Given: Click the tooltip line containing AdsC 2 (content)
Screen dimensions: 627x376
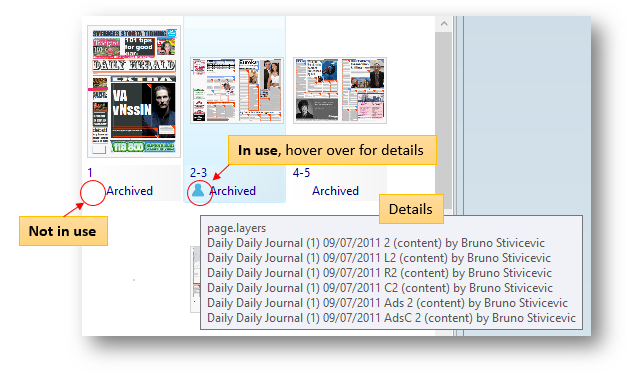Looking at the screenshot, I should click(x=391, y=318).
